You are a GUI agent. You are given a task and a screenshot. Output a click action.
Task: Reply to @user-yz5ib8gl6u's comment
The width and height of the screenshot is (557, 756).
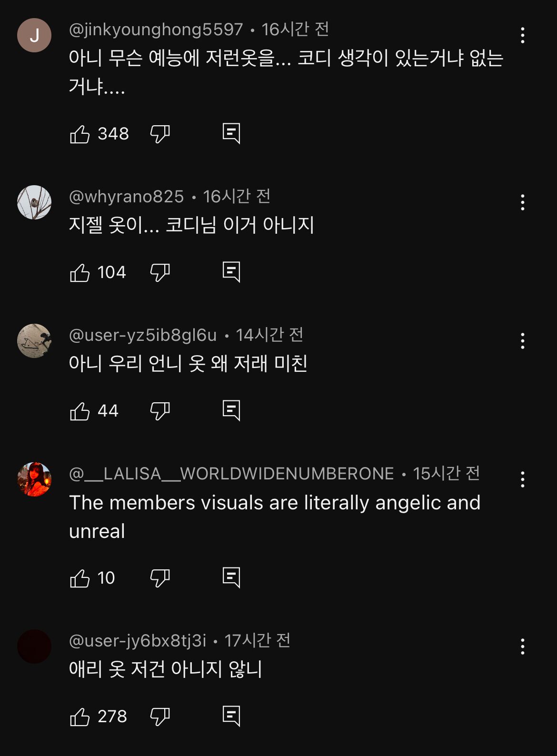point(231,411)
